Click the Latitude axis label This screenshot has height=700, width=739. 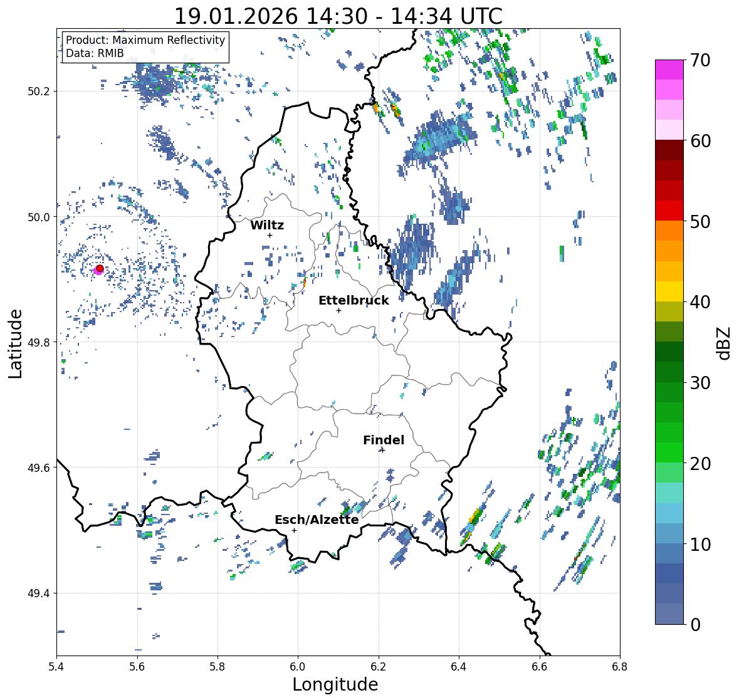[15, 343]
